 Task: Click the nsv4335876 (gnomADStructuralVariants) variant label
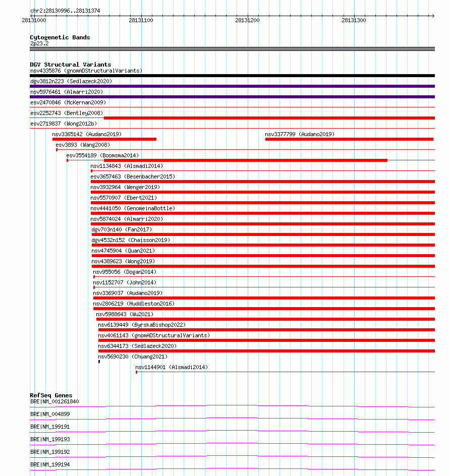pos(86,71)
